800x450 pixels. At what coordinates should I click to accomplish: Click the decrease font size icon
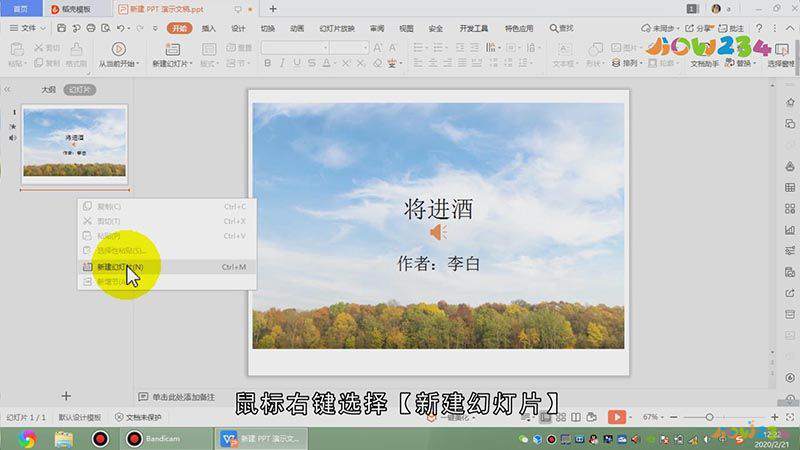point(392,48)
